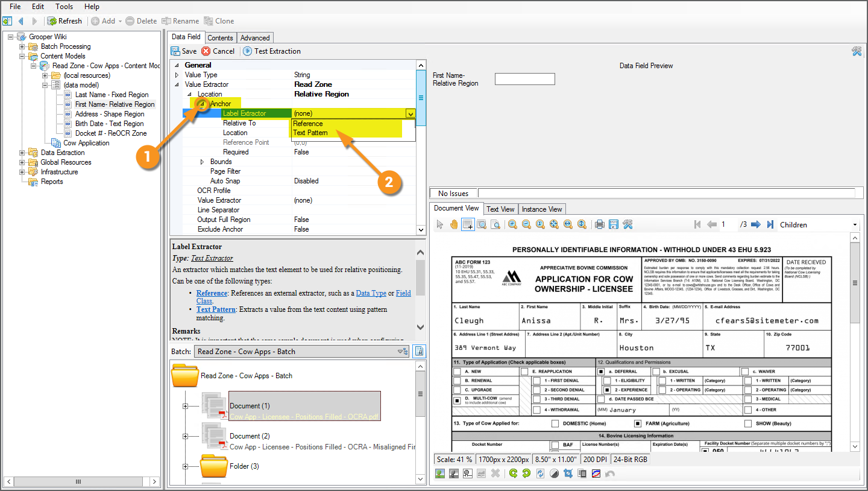This screenshot has width=868, height=491.
Task: Click the Test Extraction play icon
Action: (248, 51)
